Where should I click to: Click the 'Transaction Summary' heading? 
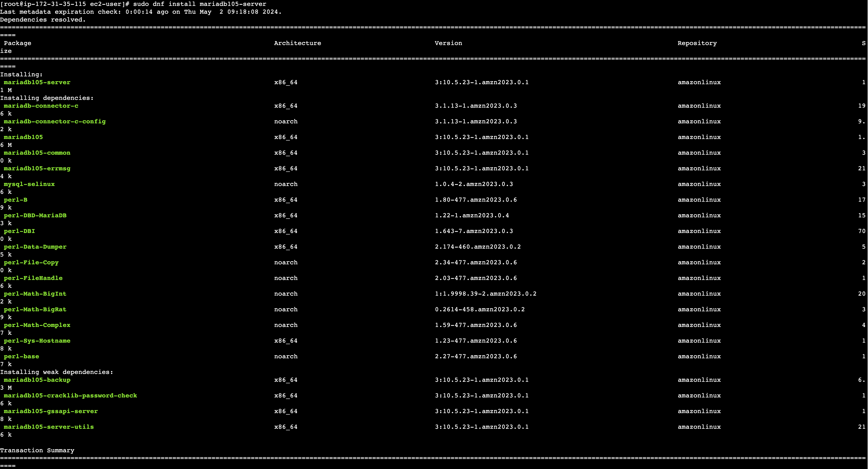[37, 451]
